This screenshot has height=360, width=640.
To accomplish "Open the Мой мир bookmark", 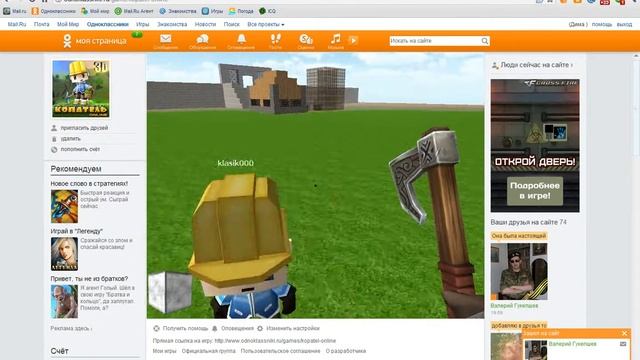I will pyautogui.click(x=95, y=11).
